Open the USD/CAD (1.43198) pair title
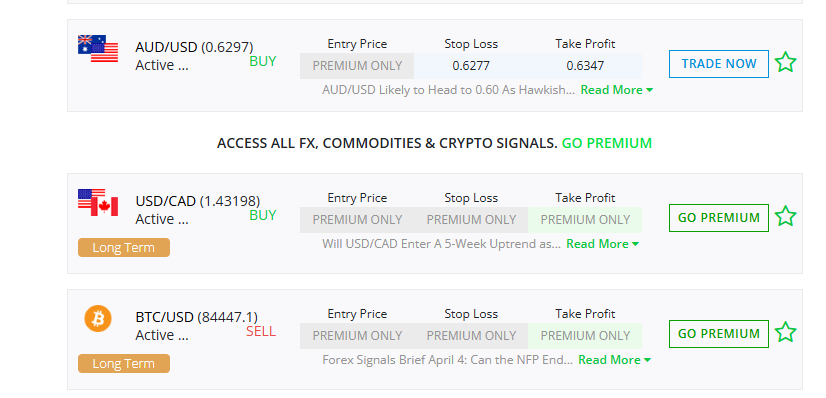Viewport: 826px width, 398px height. [198, 201]
